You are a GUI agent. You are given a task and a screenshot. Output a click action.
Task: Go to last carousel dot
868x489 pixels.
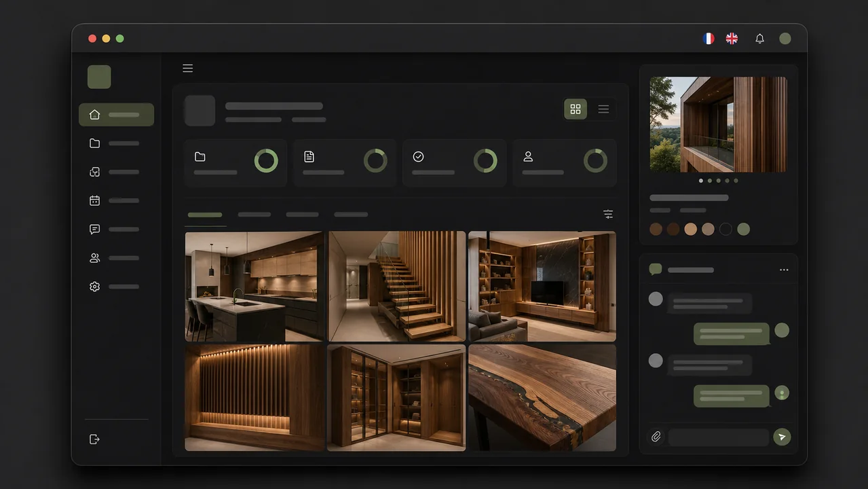click(736, 181)
